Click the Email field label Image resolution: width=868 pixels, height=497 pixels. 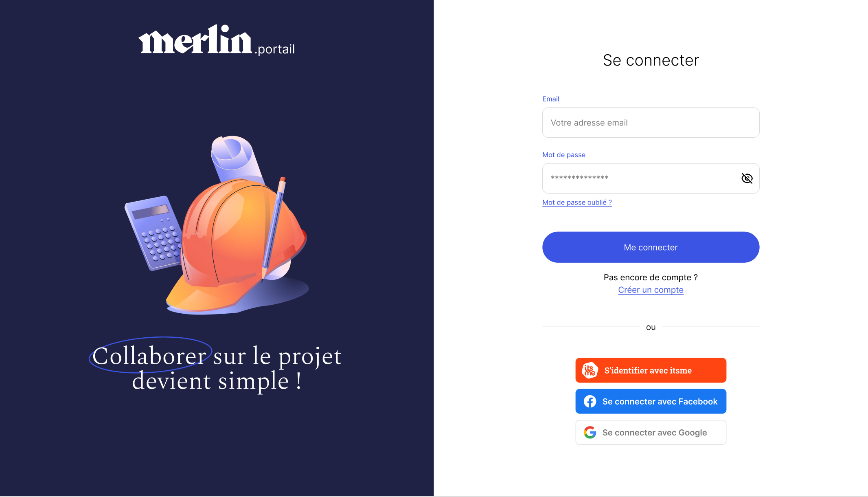click(550, 99)
